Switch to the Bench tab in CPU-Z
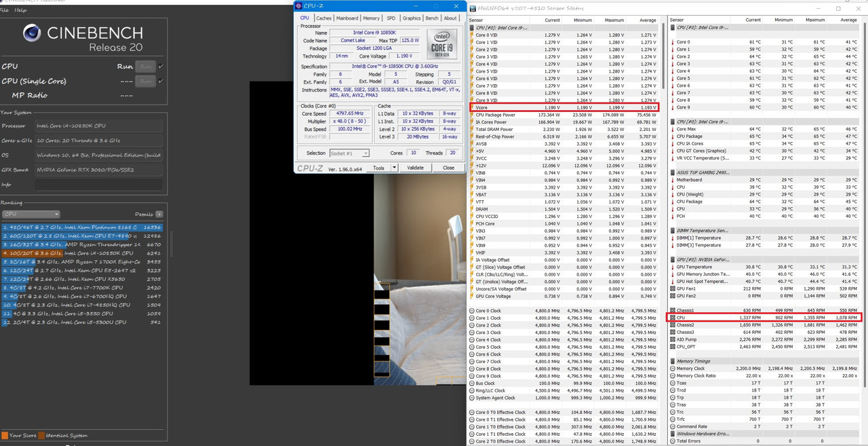 coord(431,18)
